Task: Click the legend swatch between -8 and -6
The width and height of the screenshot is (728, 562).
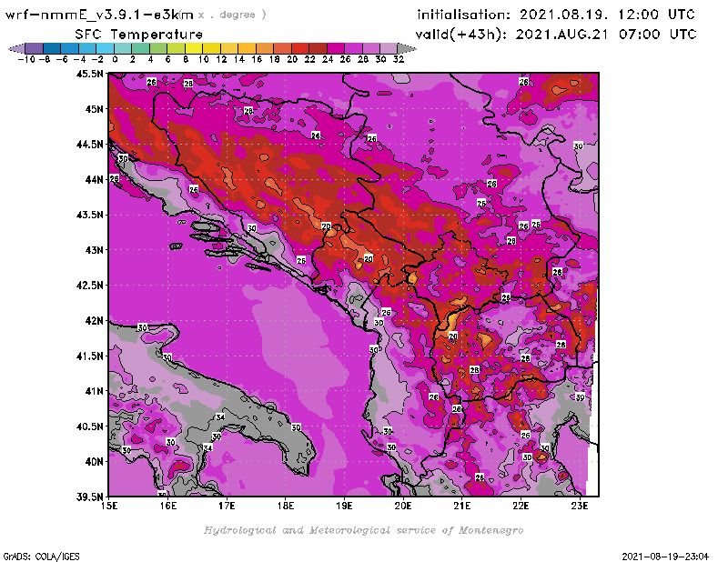Action: tap(52, 48)
